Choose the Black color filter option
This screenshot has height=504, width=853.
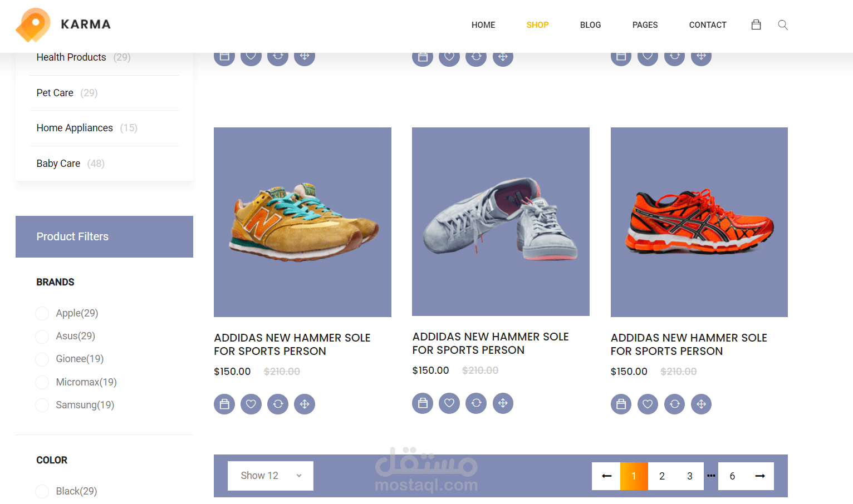(42, 492)
